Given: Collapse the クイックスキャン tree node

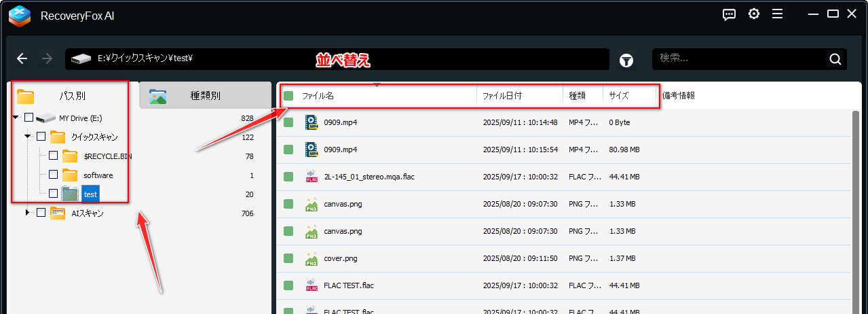Looking at the screenshot, I should [x=28, y=137].
